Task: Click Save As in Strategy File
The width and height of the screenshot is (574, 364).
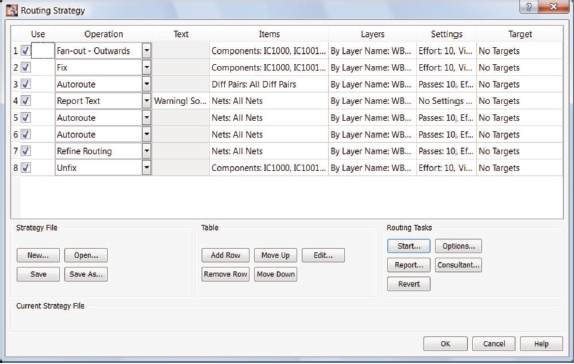Action: point(86,274)
